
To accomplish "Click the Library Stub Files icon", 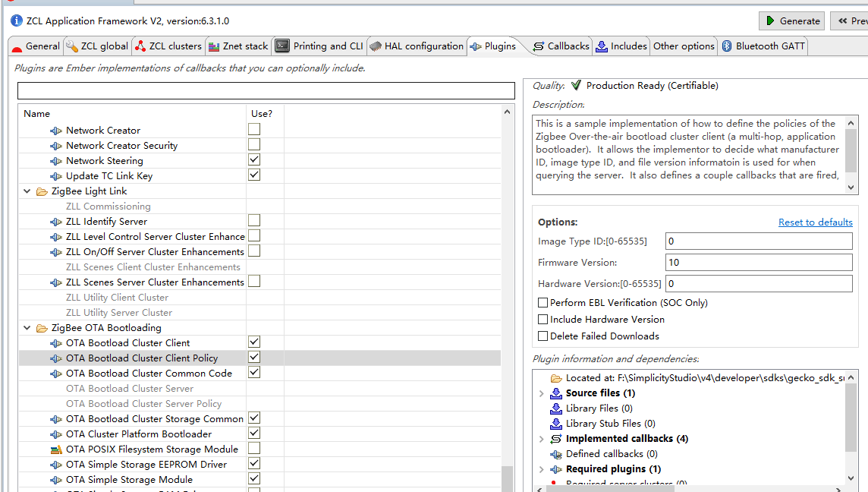I will click(556, 424).
